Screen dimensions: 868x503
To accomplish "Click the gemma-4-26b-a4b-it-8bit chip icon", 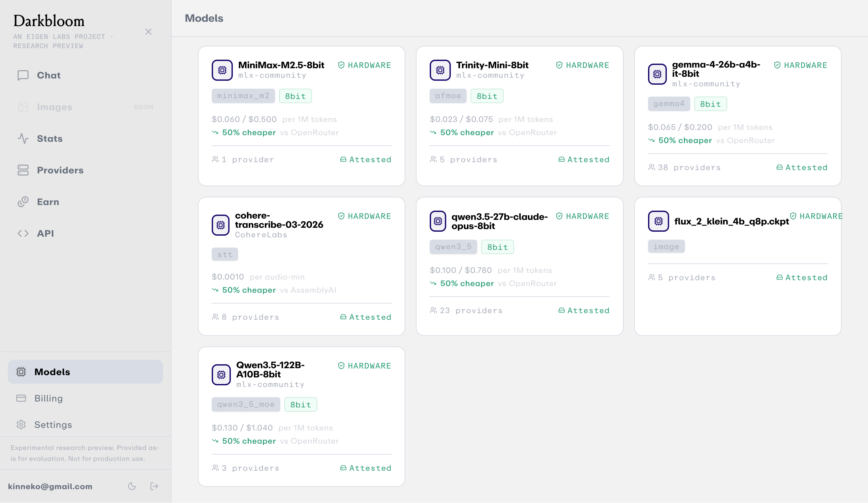I will pos(657,74).
